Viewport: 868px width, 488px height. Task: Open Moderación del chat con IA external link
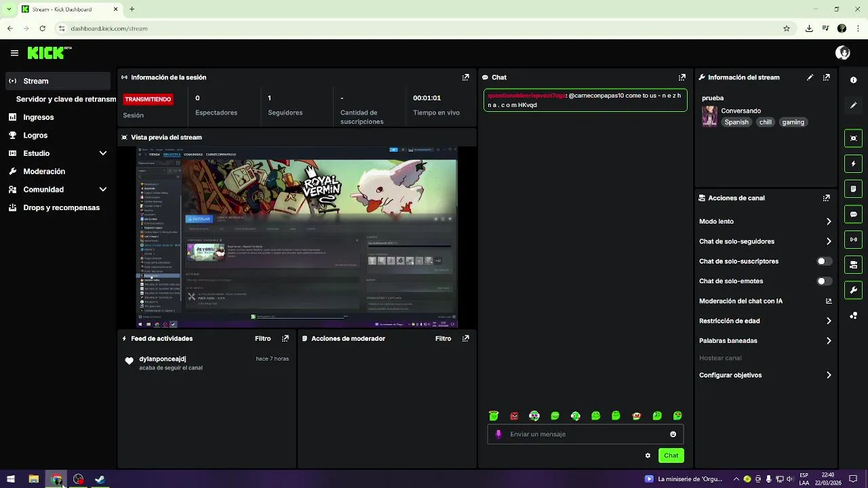[x=829, y=301]
